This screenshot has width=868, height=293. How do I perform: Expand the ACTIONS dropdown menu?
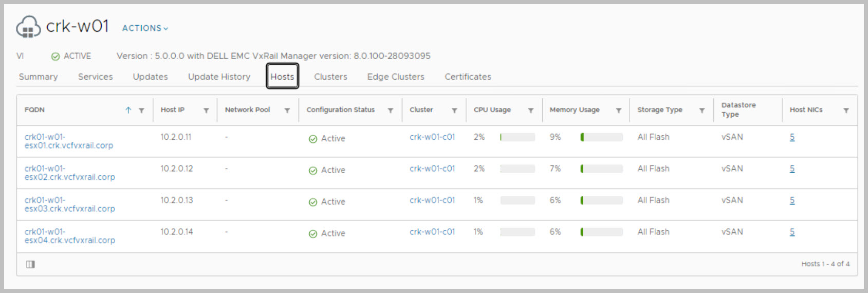coord(145,28)
